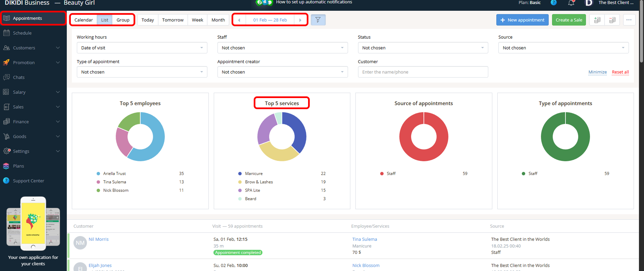Click the withdraw money coins icon
This screenshot has height=271, width=644.
pos(612,20)
